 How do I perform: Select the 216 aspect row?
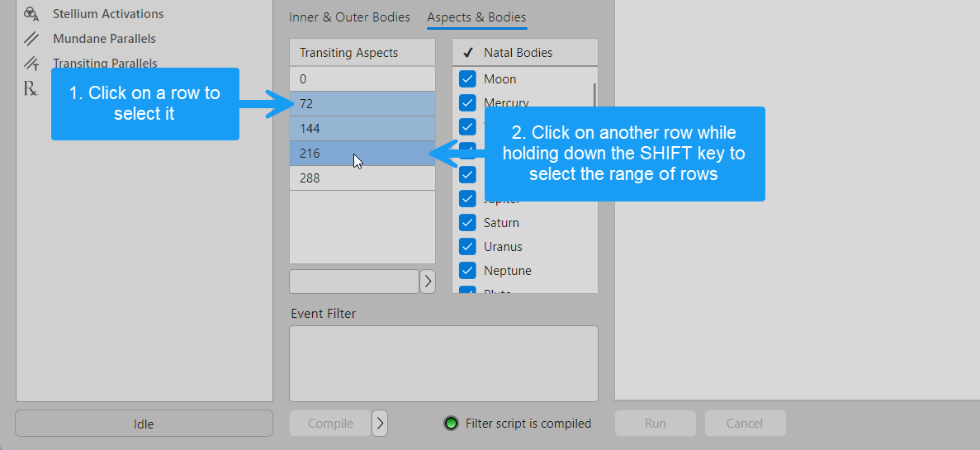[362, 153]
